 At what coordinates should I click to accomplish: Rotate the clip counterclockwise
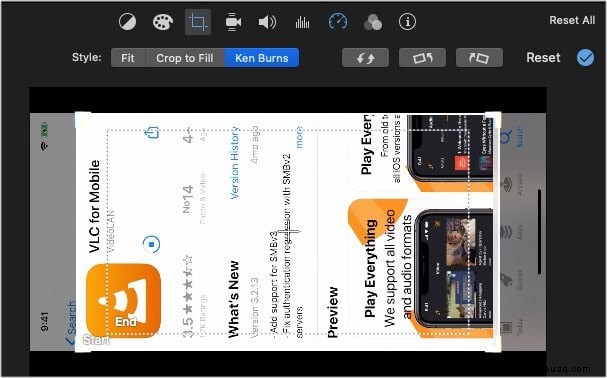pyautogui.click(x=422, y=58)
